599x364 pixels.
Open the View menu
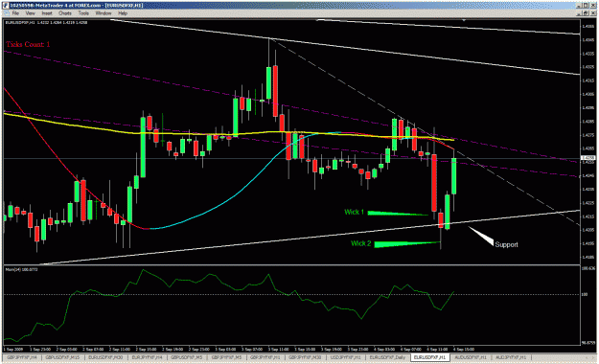click(30, 13)
